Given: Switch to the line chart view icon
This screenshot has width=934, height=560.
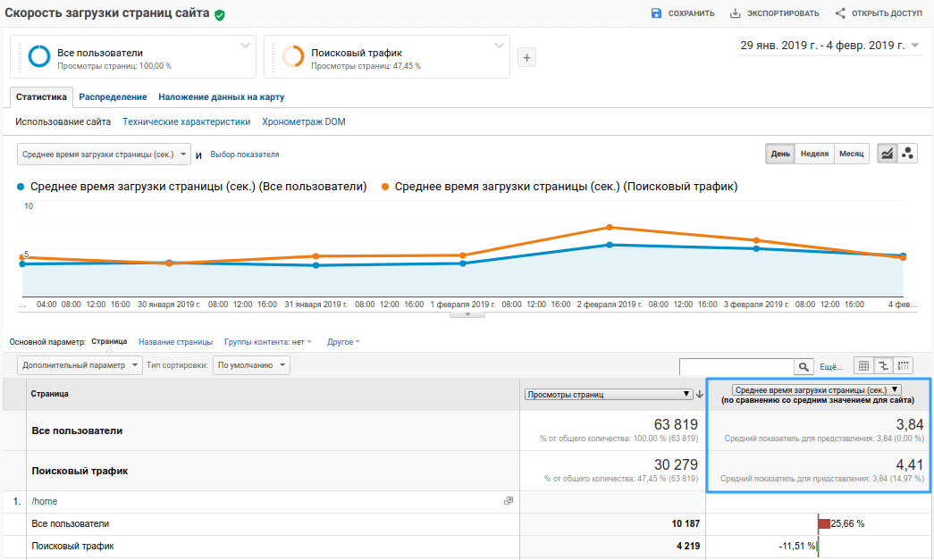Looking at the screenshot, I should click(x=887, y=154).
